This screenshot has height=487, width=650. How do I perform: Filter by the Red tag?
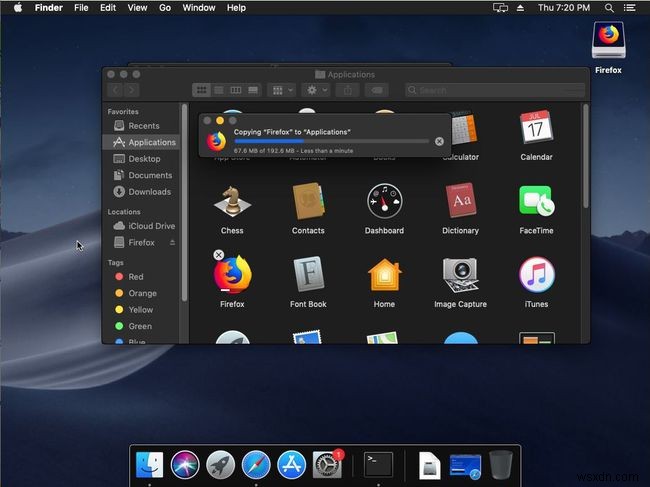click(141, 276)
